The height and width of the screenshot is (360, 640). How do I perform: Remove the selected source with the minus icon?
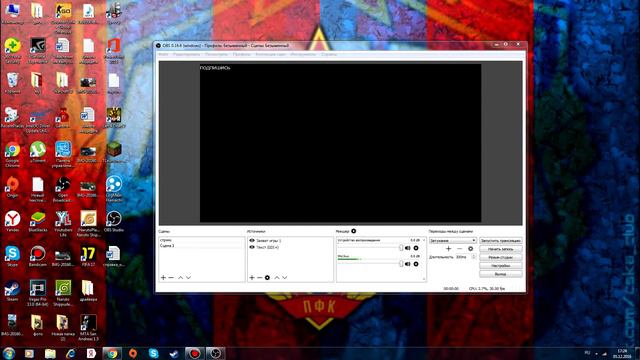point(260,278)
